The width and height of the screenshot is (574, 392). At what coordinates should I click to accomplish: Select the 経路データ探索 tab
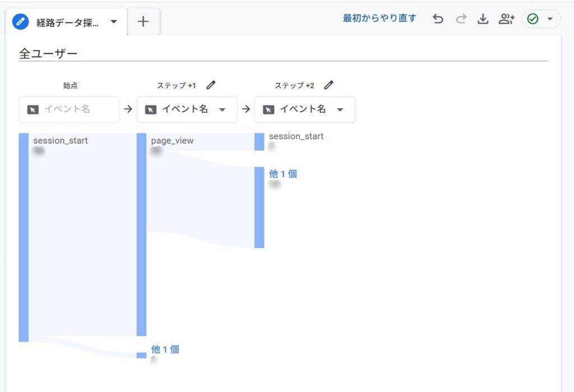point(68,22)
